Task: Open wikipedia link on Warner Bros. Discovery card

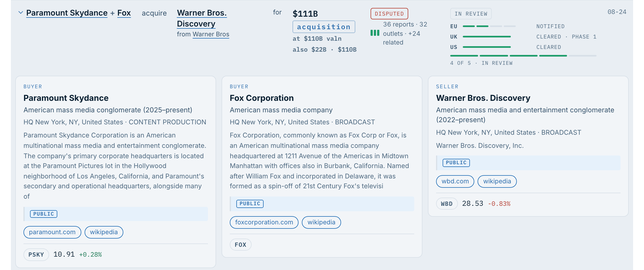Action: click(497, 181)
